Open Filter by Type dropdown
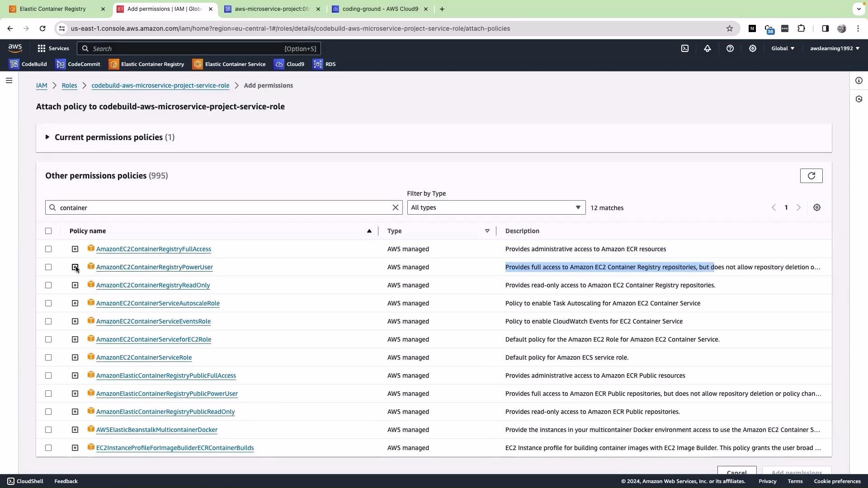Viewport: 868px width, 488px height. click(x=496, y=207)
